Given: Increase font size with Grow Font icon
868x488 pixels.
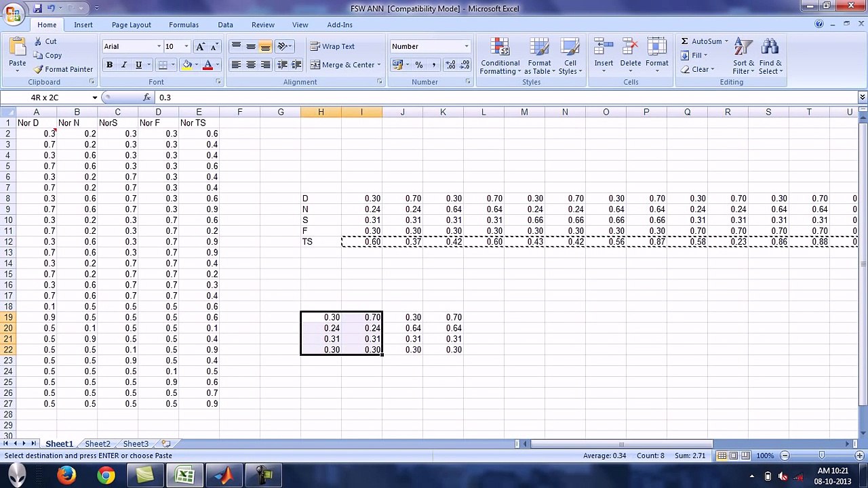Looking at the screenshot, I should tap(200, 47).
